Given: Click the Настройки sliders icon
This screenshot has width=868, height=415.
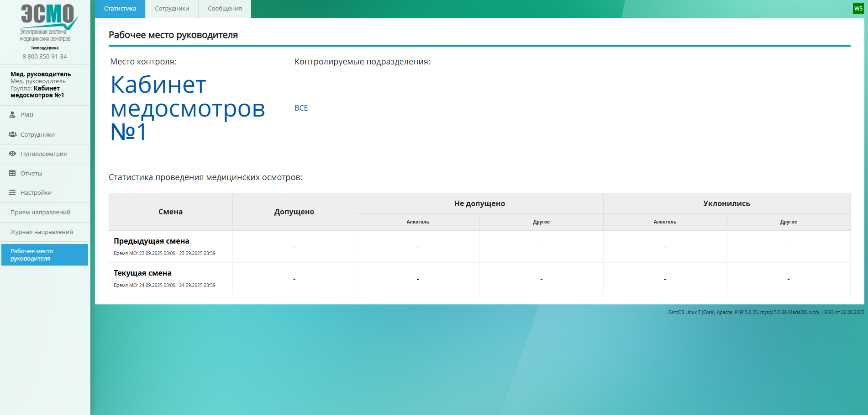Looking at the screenshot, I should [12, 193].
